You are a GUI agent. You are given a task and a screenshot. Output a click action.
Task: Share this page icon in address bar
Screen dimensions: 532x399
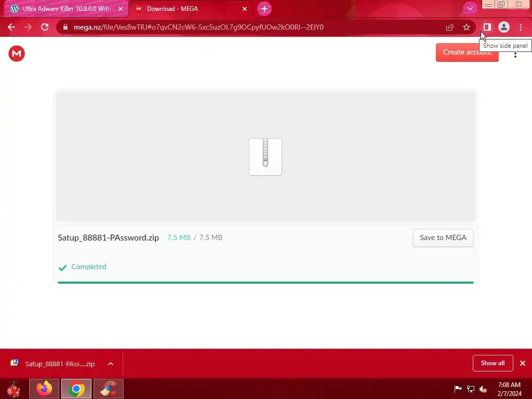[450, 27]
